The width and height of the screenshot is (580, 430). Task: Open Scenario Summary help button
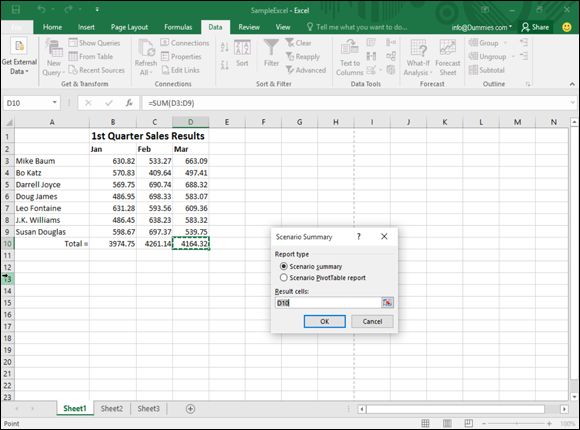(x=358, y=236)
